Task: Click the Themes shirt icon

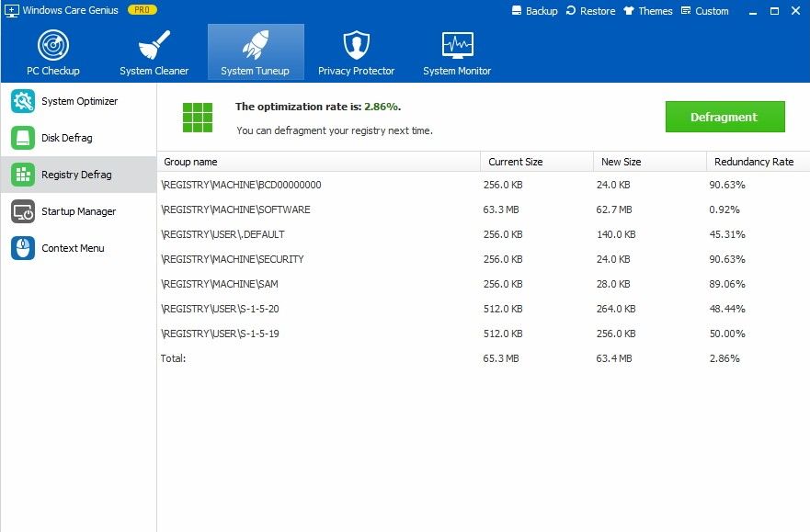Action: coord(629,10)
